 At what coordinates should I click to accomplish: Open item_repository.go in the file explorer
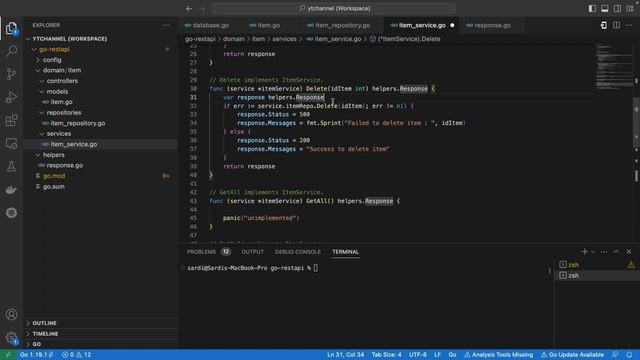(x=100, y=123)
